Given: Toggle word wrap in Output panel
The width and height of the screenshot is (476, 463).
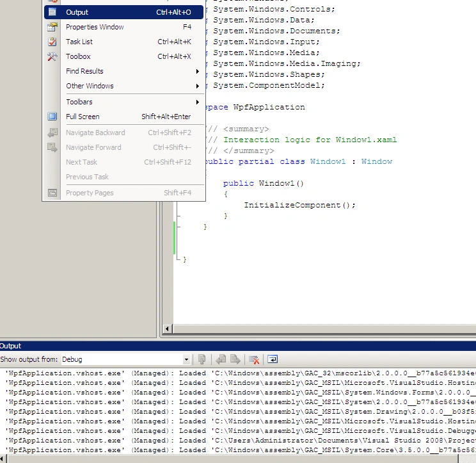Looking at the screenshot, I should 273,359.
